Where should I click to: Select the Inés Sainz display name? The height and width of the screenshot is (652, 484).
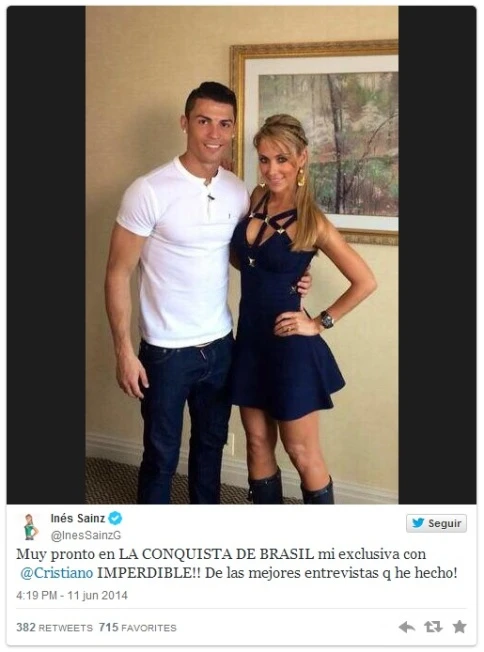click(x=78, y=518)
